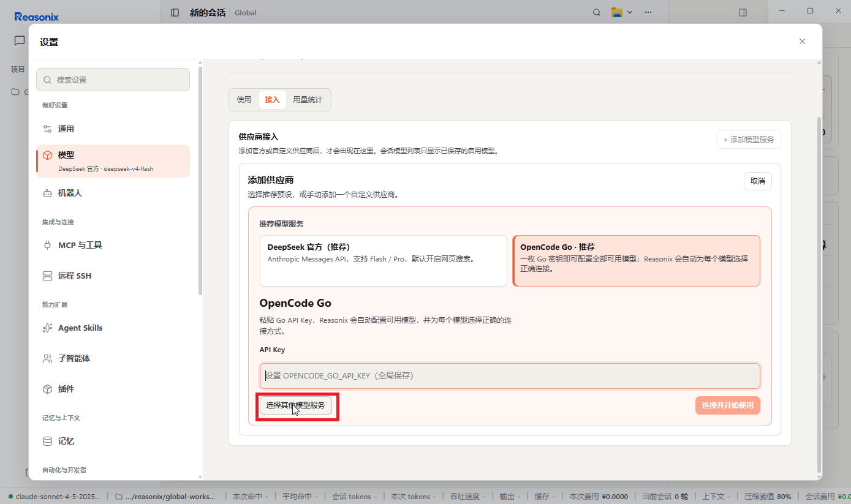Viewport: 851px width, 504px height.
Task: Click 会话 tokens status entry
Action: pos(355,497)
